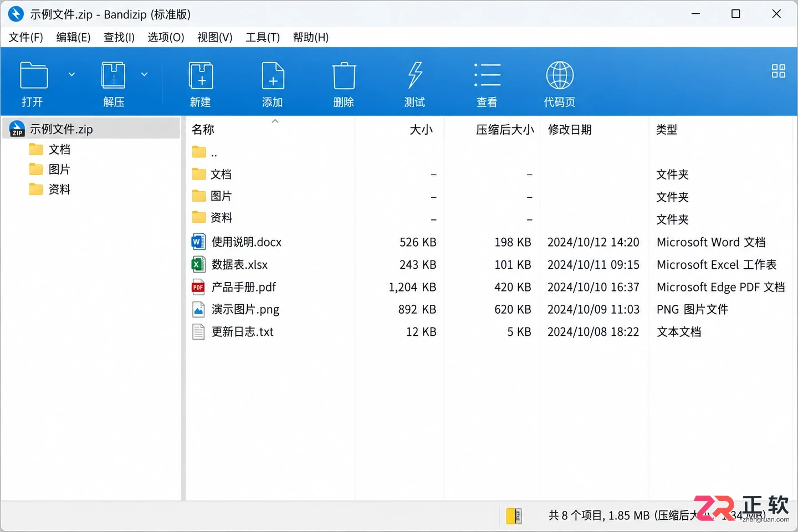Image resolution: width=798 pixels, height=532 pixels.
Task: Click the Code page (代码页) globe icon
Action: coord(560,75)
